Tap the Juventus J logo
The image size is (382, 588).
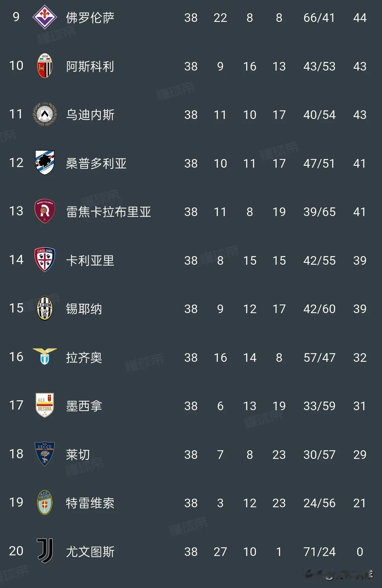(x=45, y=551)
